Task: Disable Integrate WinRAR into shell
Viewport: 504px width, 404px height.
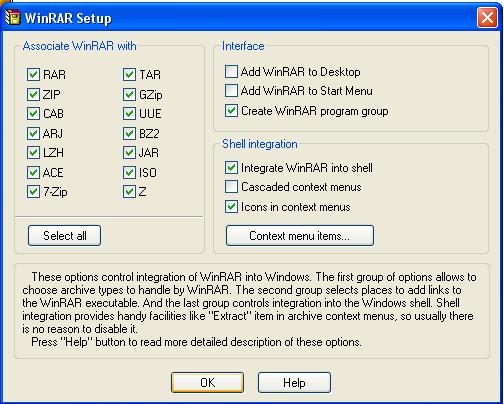Action: point(231,168)
